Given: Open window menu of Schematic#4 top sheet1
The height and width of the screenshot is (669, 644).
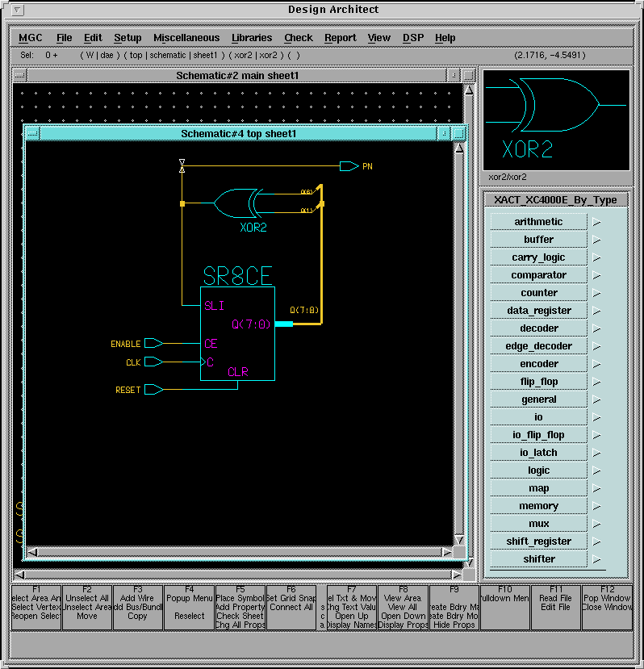Looking at the screenshot, I should click(31, 134).
